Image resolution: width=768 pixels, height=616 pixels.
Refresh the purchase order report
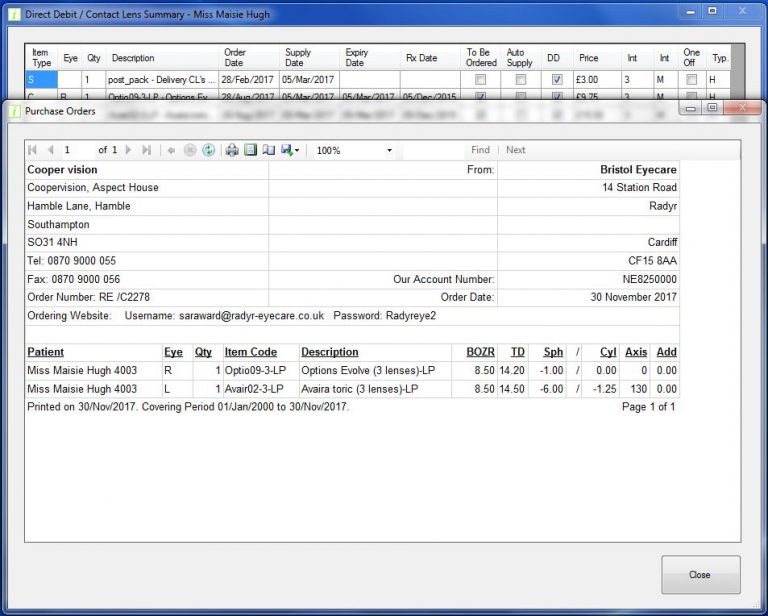click(209, 150)
